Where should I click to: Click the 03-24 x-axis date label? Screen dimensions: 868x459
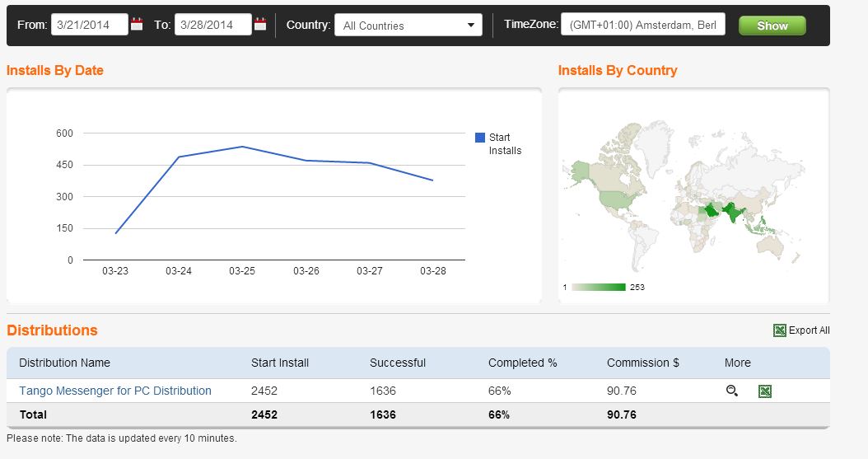click(x=179, y=271)
